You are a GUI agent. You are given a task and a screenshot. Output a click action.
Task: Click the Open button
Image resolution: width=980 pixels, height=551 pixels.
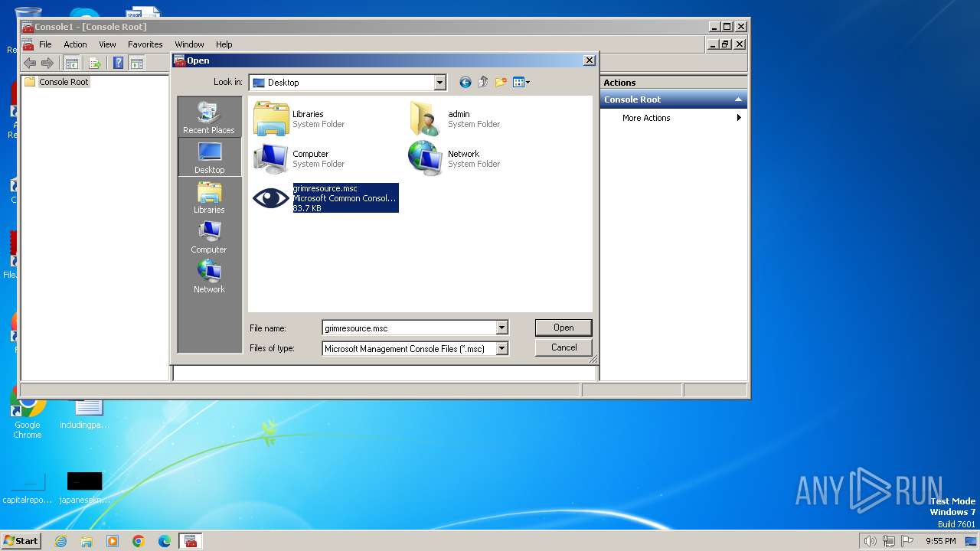[563, 328]
